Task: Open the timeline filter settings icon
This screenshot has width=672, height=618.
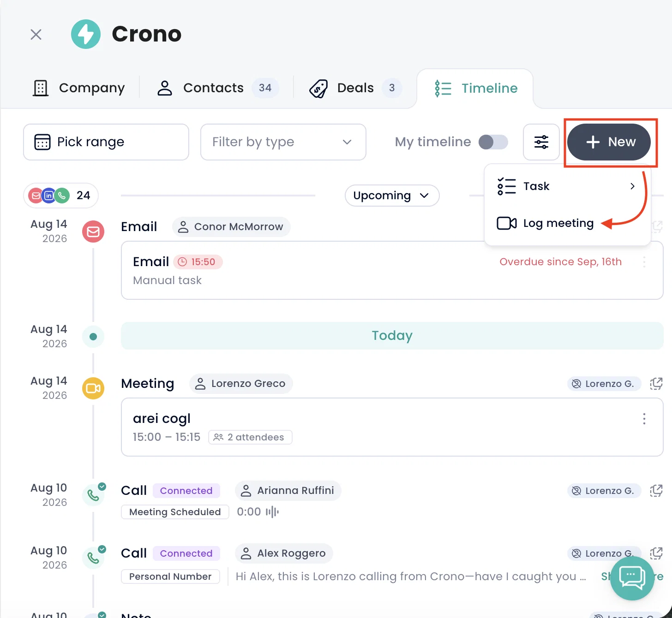Action: (x=541, y=142)
